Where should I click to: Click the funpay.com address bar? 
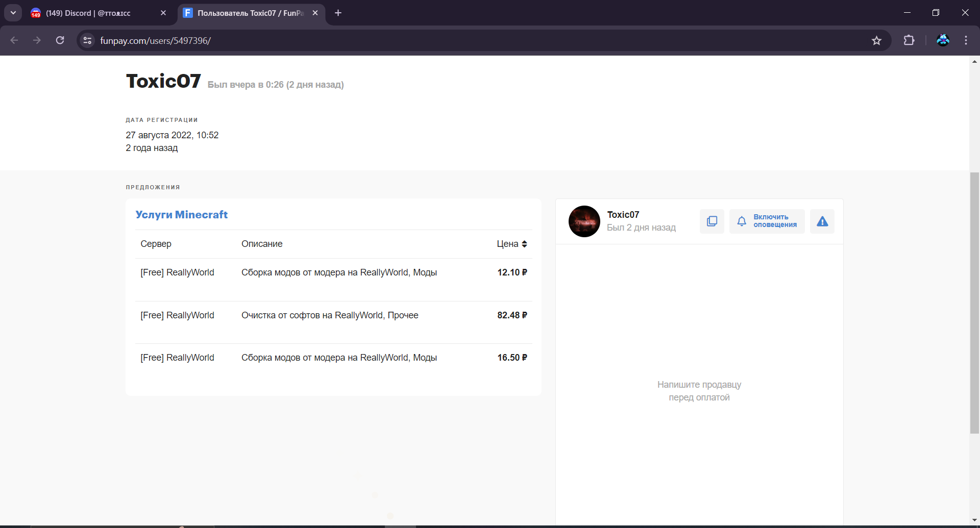[x=480, y=40]
